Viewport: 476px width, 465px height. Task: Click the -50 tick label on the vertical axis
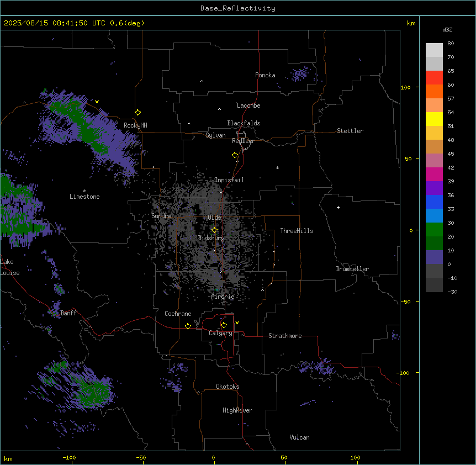(405, 302)
